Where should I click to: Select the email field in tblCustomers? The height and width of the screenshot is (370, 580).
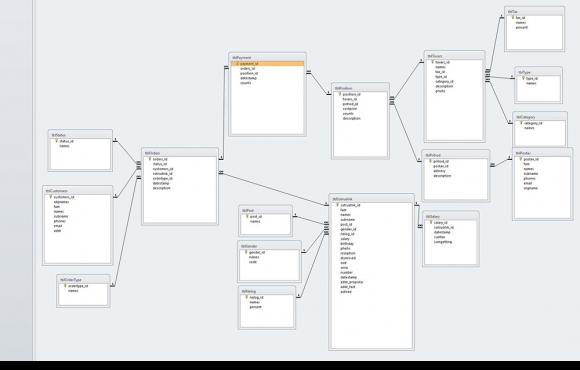[58, 226]
